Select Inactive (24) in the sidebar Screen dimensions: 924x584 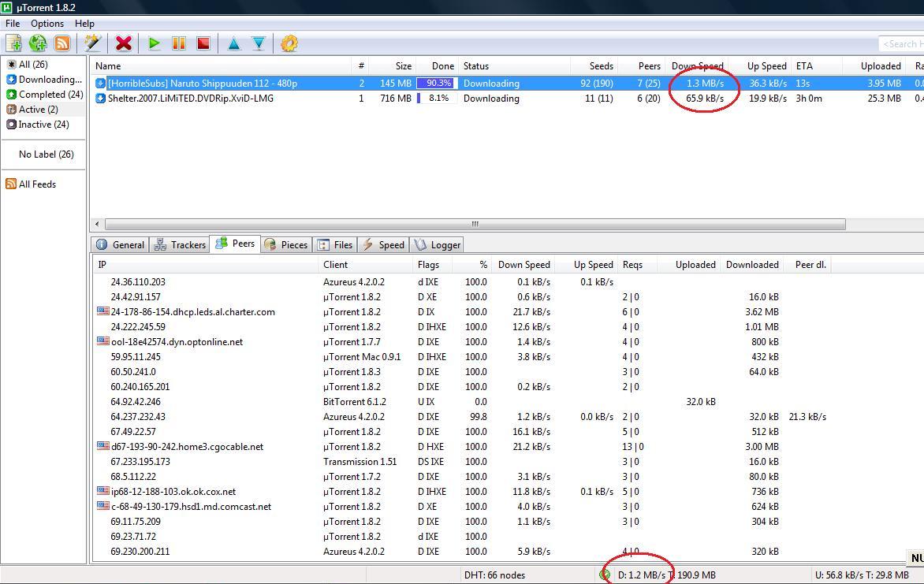coord(38,125)
